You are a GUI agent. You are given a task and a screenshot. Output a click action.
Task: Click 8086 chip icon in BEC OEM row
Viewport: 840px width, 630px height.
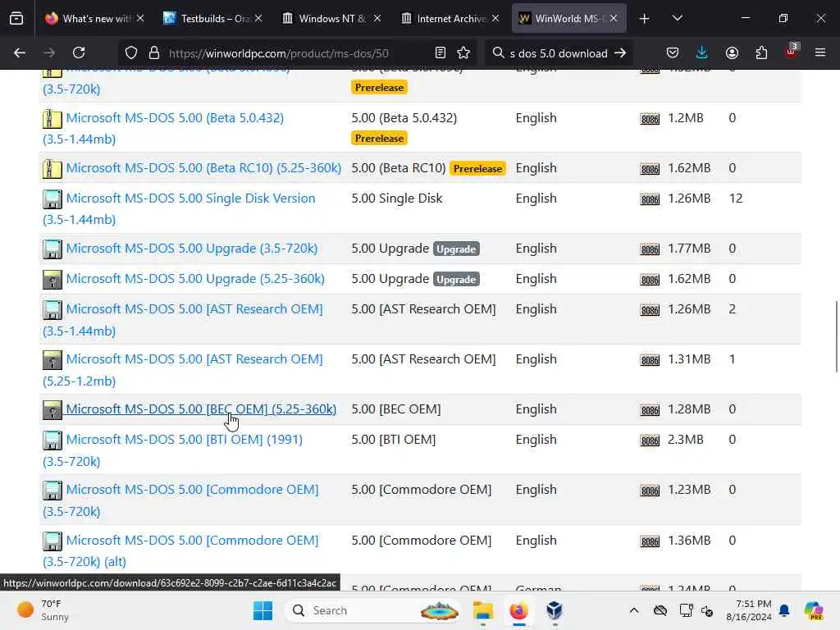pyautogui.click(x=650, y=410)
